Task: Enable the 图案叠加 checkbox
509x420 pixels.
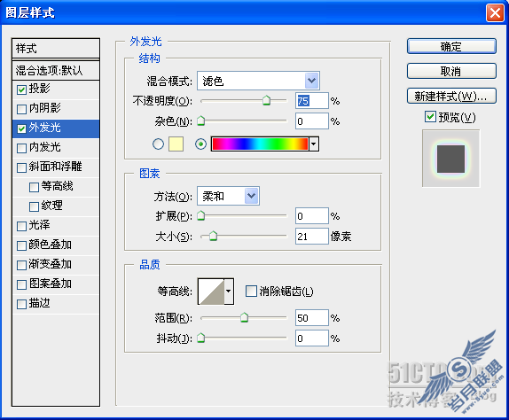Action: [x=22, y=284]
